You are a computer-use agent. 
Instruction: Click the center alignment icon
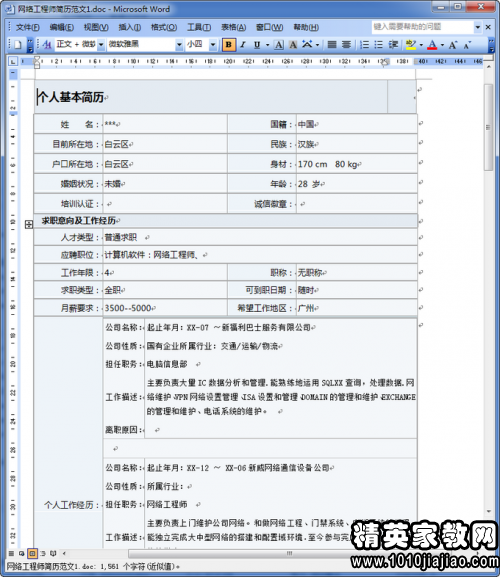pyautogui.click(x=346, y=45)
